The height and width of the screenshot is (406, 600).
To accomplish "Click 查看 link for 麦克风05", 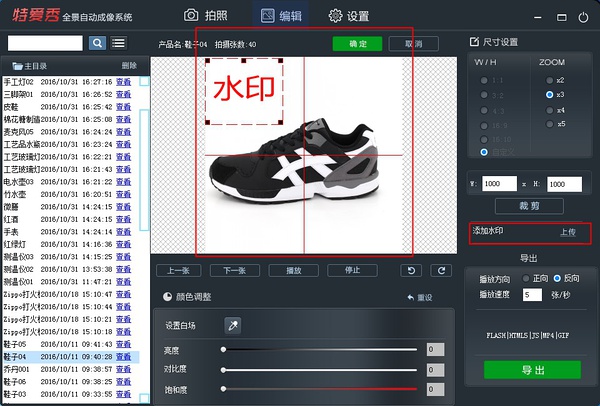I will pos(124,132).
